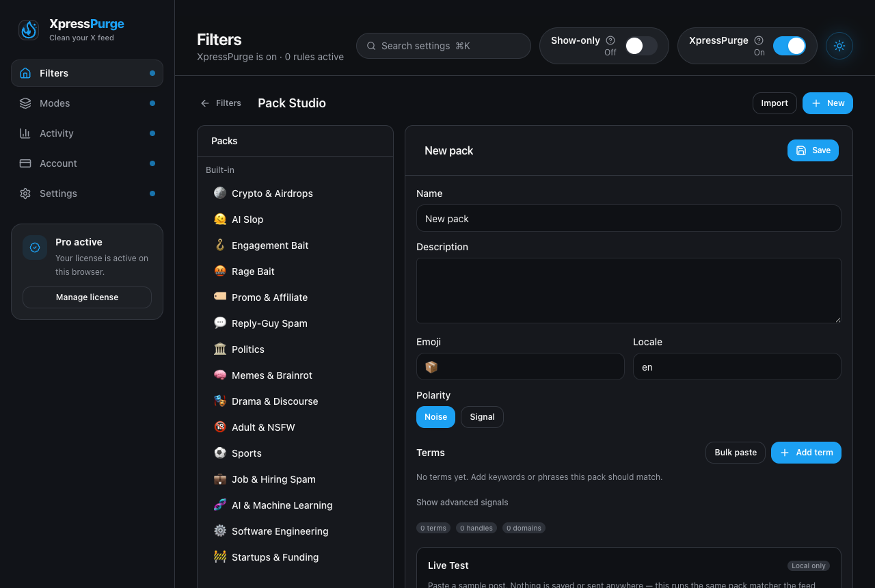Select the Noise polarity option
Image resolution: width=875 pixels, height=588 pixels.
tap(435, 417)
